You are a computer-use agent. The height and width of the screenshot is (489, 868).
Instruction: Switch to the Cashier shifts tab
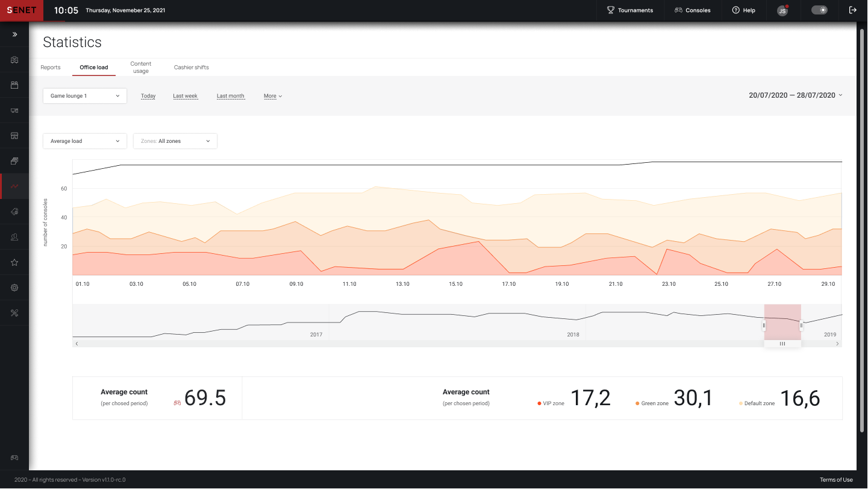pyautogui.click(x=192, y=68)
